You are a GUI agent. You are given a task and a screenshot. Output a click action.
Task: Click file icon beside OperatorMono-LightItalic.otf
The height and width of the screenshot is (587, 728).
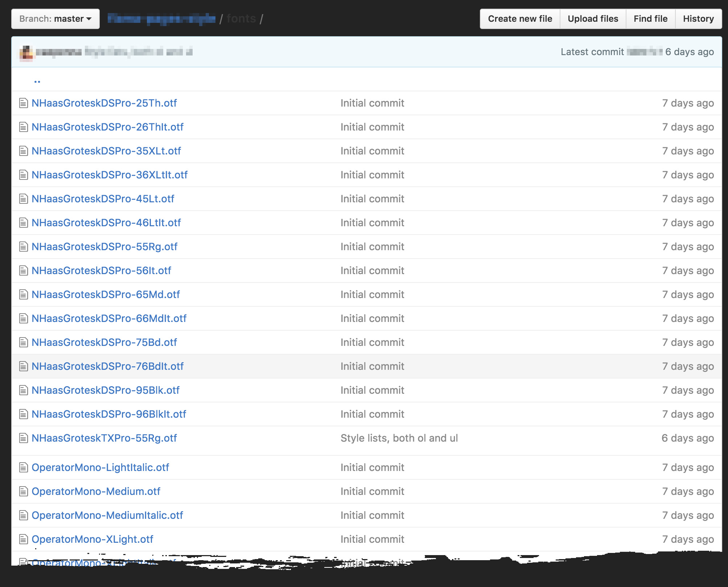[24, 468]
